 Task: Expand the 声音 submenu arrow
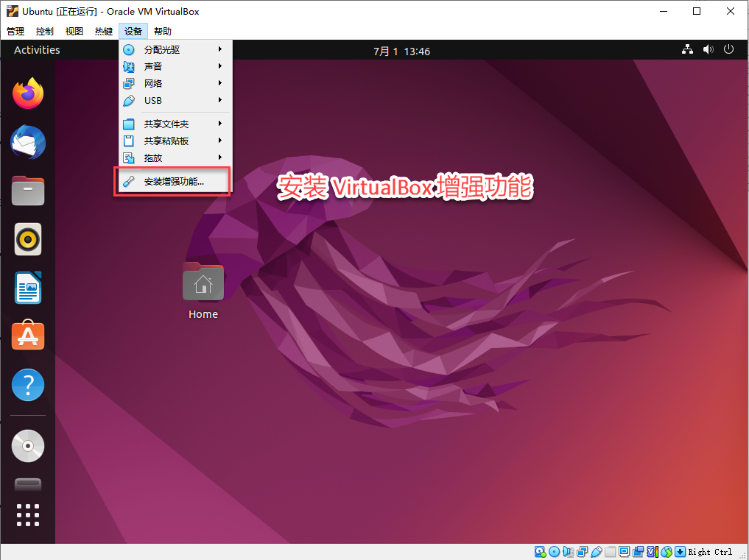[220, 66]
